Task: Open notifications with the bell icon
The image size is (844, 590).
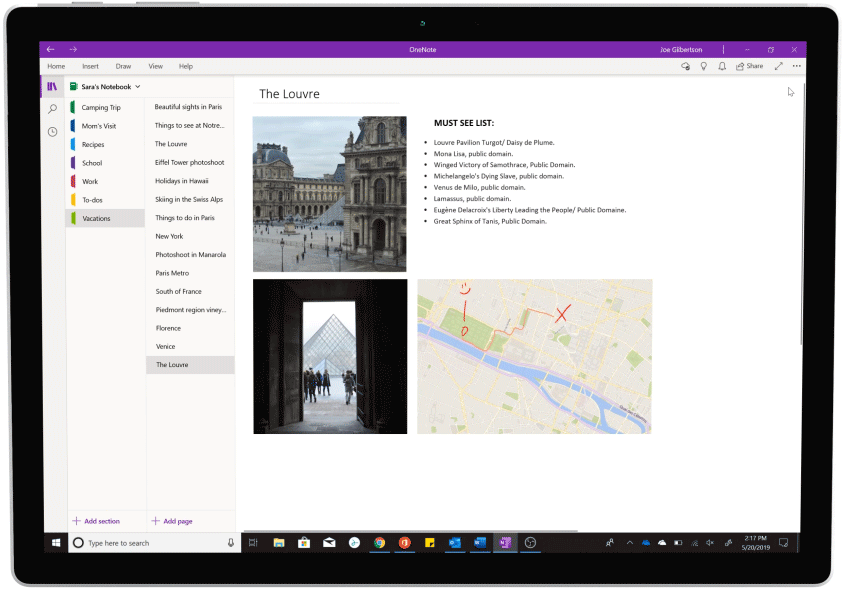Action: 722,65
